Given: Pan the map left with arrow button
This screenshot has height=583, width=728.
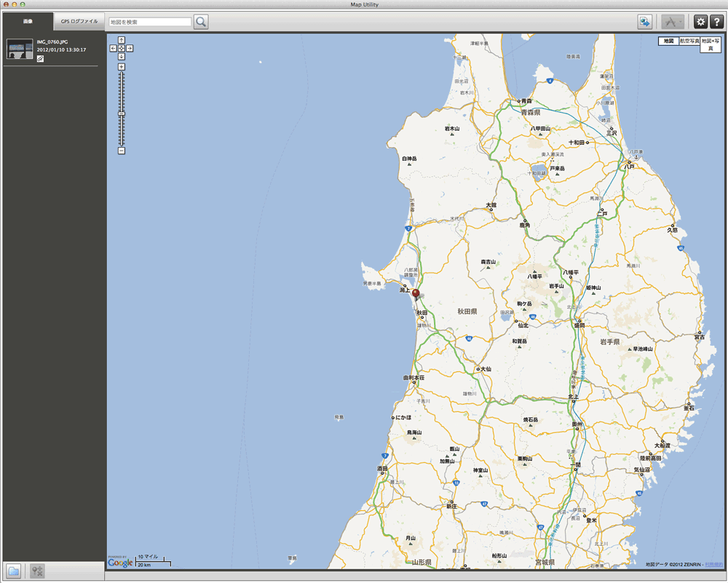Looking at the screenshot, I should tap(114, 48).
